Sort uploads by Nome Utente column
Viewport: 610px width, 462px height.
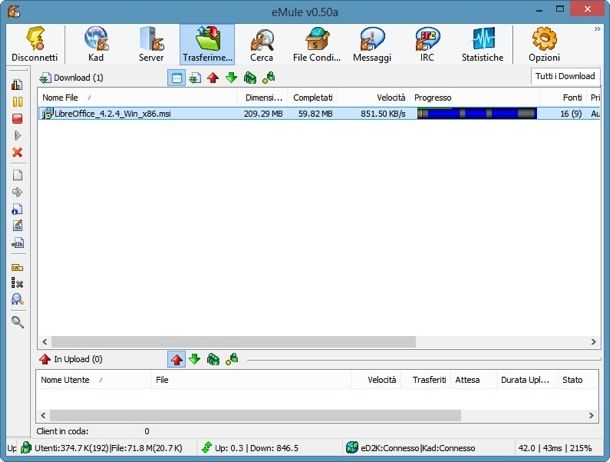click(x=93, y=380)
